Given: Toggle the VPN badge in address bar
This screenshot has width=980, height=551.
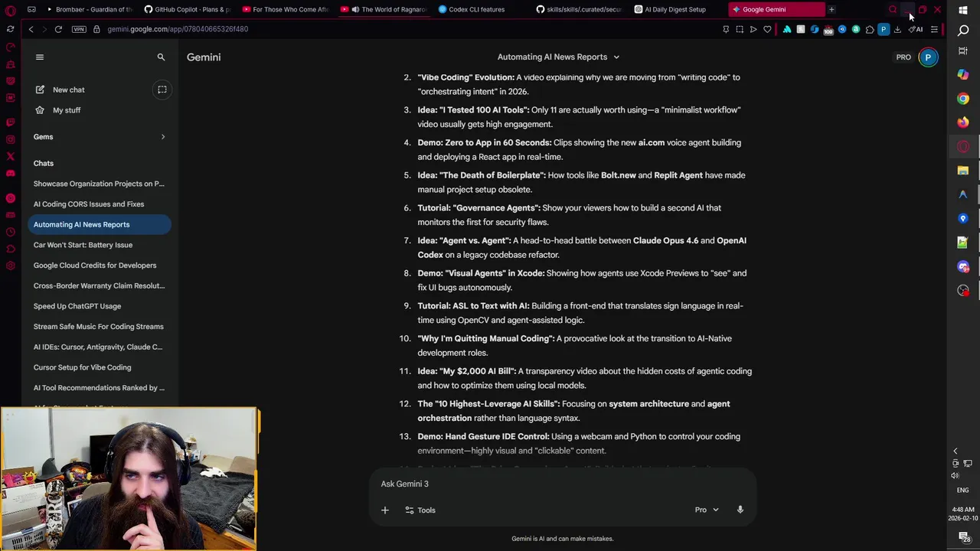Looking at the screenshot, I should (x=79, y=29).
